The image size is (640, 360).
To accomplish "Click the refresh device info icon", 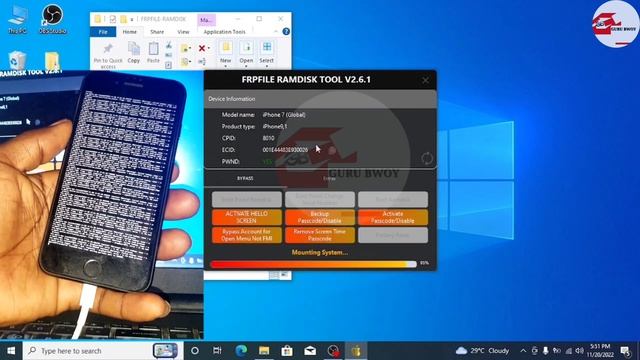I will click(x=427, y=158).
